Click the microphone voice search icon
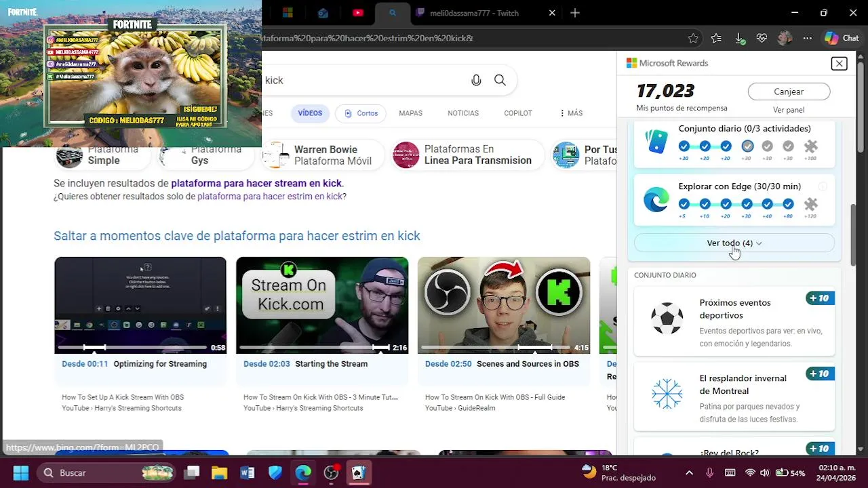Screen dimensions: 868x488 pos(476,80)
